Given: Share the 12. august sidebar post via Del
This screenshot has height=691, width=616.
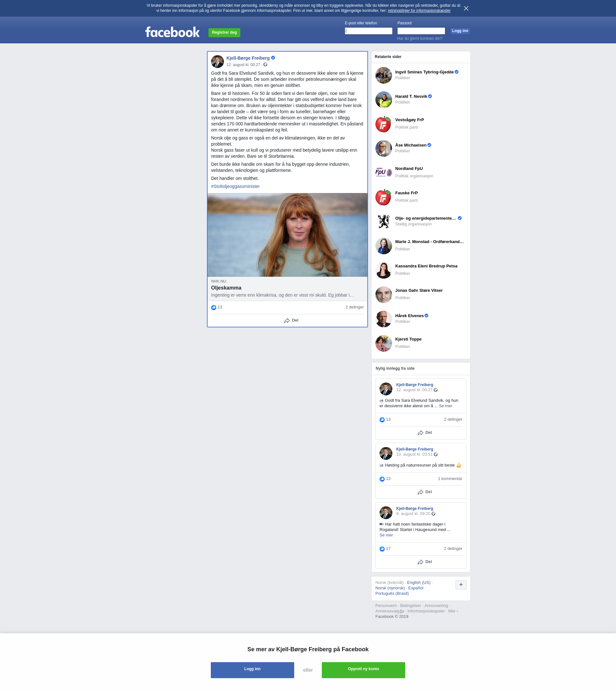Looking at the screenshot, I should [x=424, y=433].
